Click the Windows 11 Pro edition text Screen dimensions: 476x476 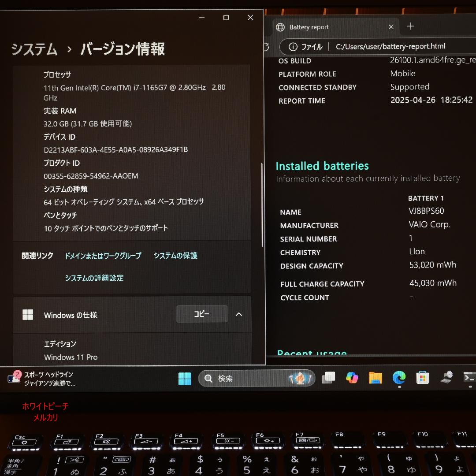point(71,357)
